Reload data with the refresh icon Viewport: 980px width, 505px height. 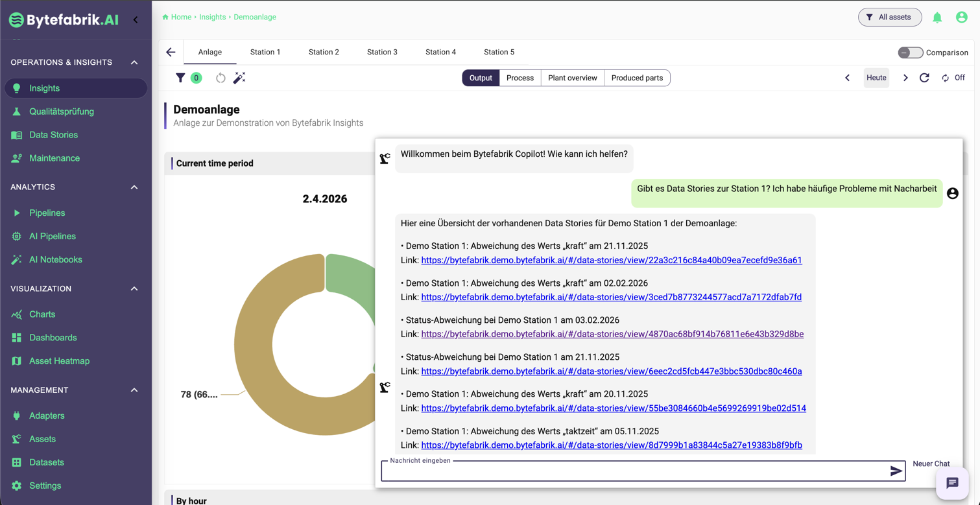(x=924, y=78)
